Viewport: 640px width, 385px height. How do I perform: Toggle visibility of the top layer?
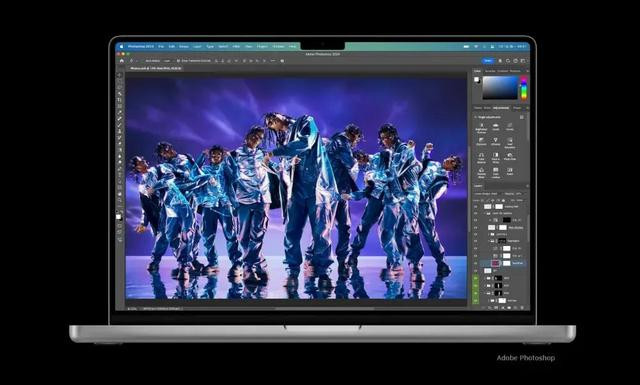click(476, 207)
